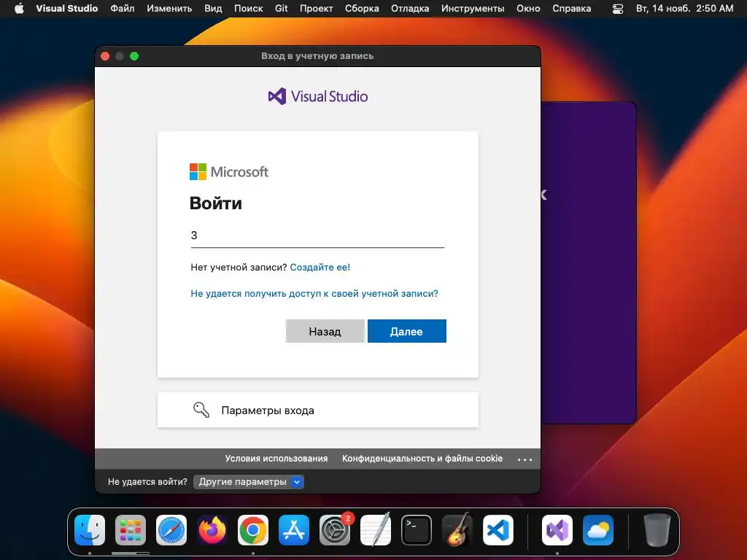Open the Вид menu
The height and width of the screenshot is (560, 747).
coord(213,8)
